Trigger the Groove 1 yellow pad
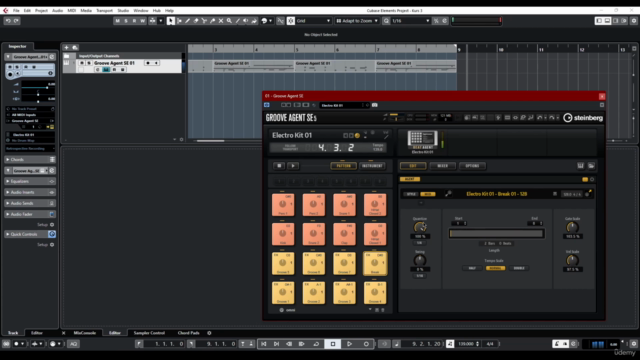Image resolution: width=640 pixels, height=360 pixels. 283,293
